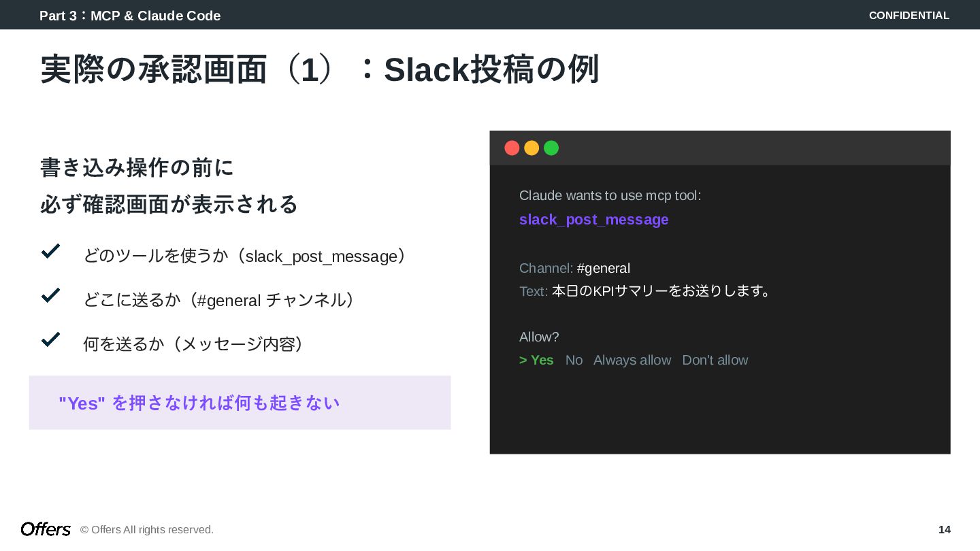Click the message text 本日のKPIサマリーをお送りします。
The width and height of the screenshot is (980, 551).
(x=661, y=291)
